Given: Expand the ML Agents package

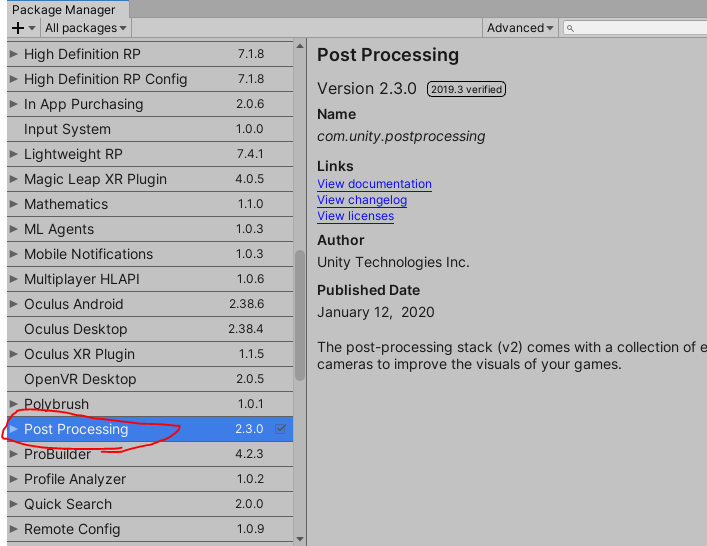Looking at the screenshot, I should [13, 229].
